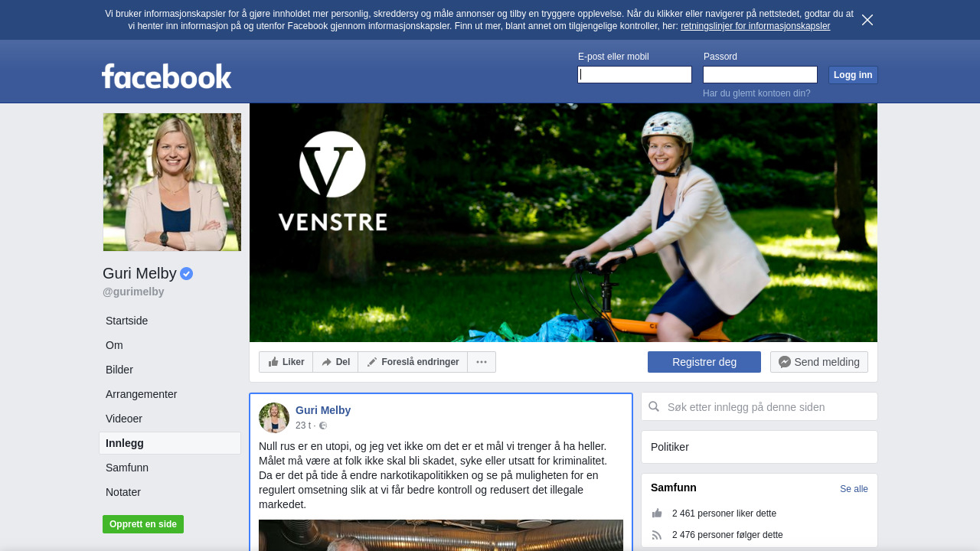The width and height of the screenshot is (980, 551).
Task: Click the green Opprett en side button
Action: pyautogui.click(x=143, y=524)
